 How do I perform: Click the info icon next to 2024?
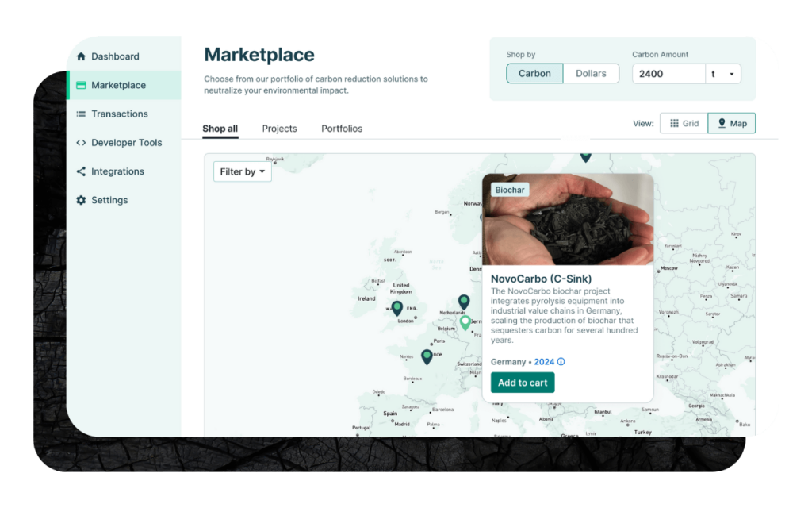(x=561, y=362)
